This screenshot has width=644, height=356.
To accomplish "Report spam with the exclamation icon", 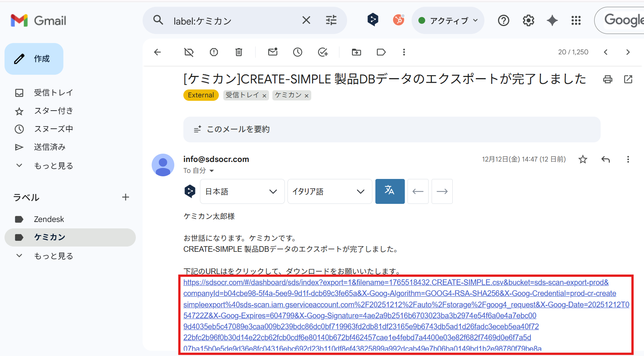I will point(214,52).
